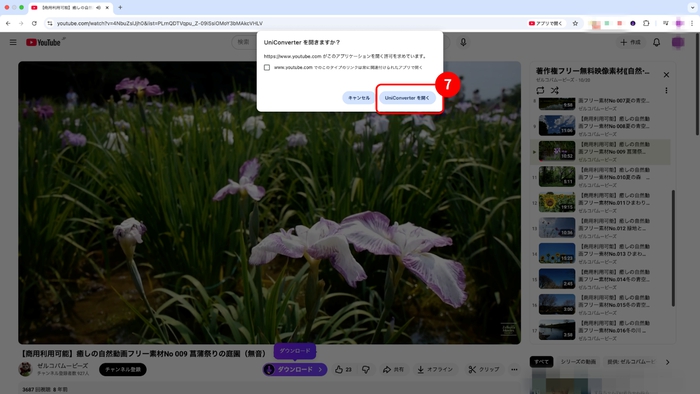Open the YouTube hamburger guide menu
The height and width of the screenshot is (394, 700).
tap(13, 42)
